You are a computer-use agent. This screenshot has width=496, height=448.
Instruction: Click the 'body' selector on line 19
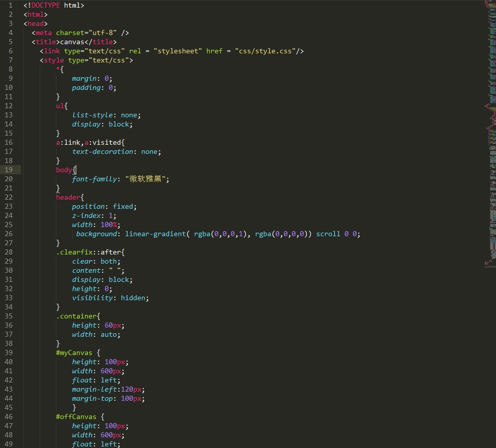click(x=64, y=170)
